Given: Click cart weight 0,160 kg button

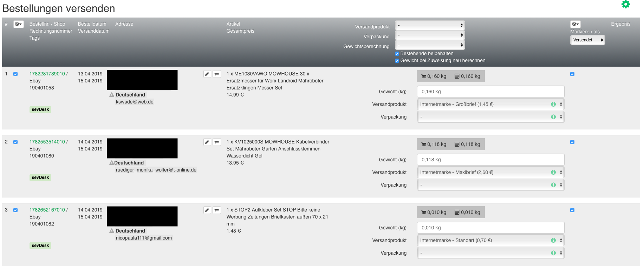Looking at the screenshot, I should point(434,76).
